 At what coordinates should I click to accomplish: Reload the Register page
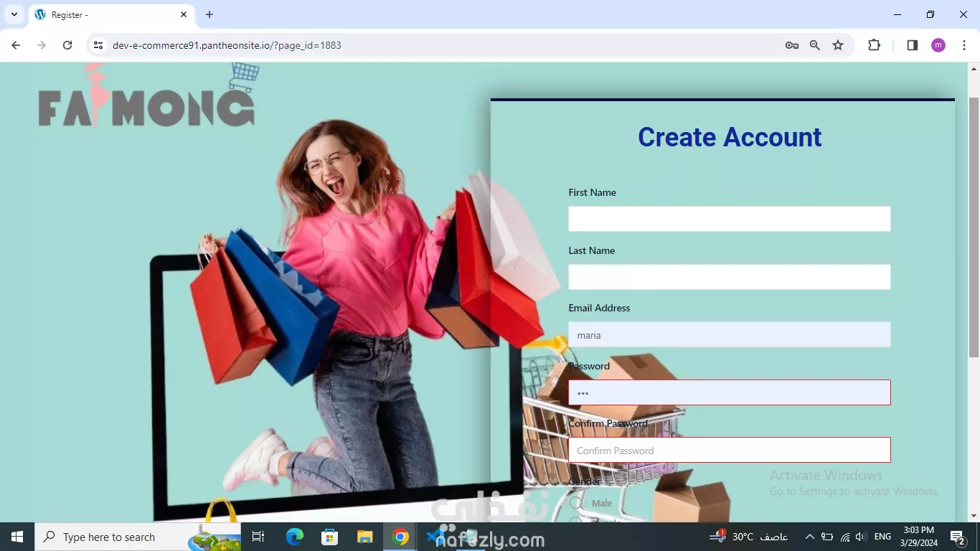coord(67,45)
